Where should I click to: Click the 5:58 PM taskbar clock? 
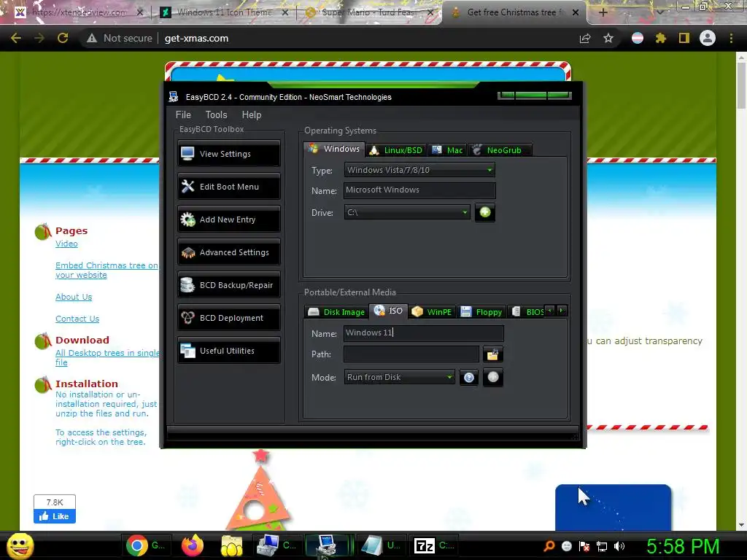[683, 546]
